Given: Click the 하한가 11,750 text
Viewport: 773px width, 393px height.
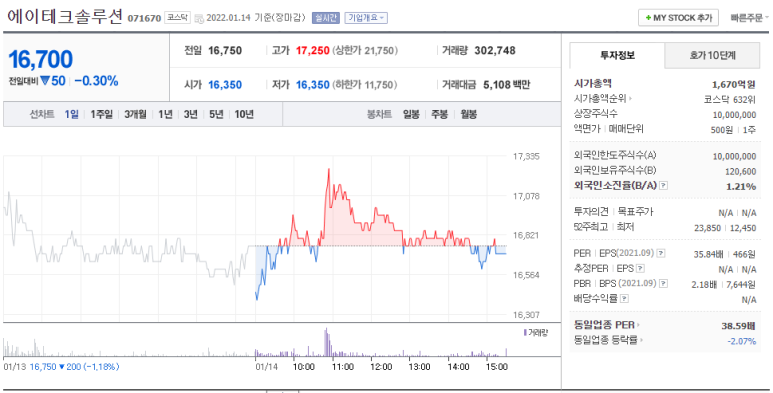Looking at the screenshot, I should (364, 85).
